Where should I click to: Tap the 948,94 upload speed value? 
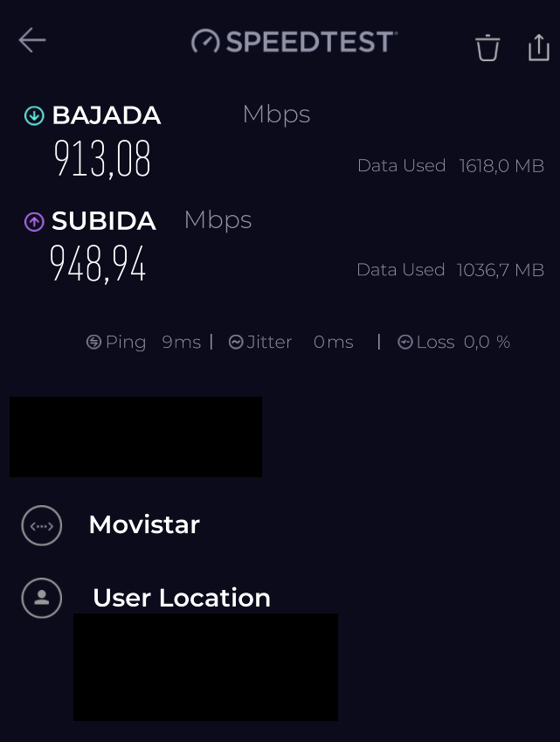98,264
